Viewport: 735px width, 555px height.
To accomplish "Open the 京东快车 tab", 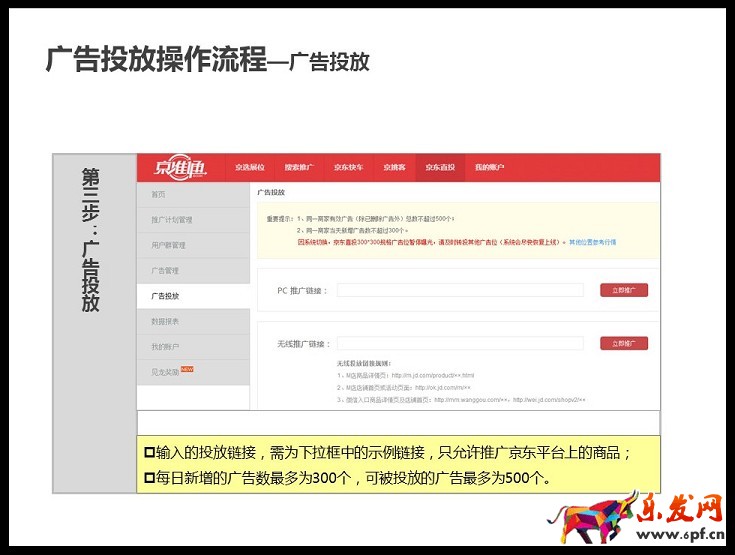I will pos(348,168).
